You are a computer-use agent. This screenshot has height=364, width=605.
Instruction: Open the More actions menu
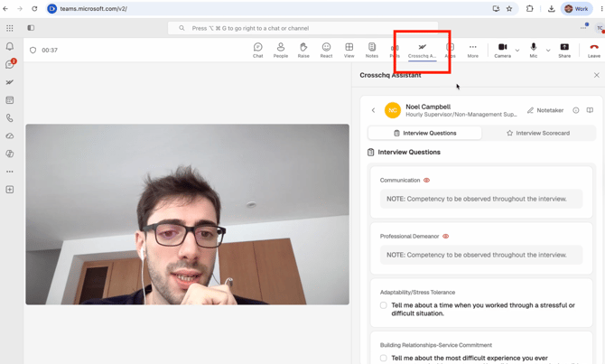tap(472, 51)
